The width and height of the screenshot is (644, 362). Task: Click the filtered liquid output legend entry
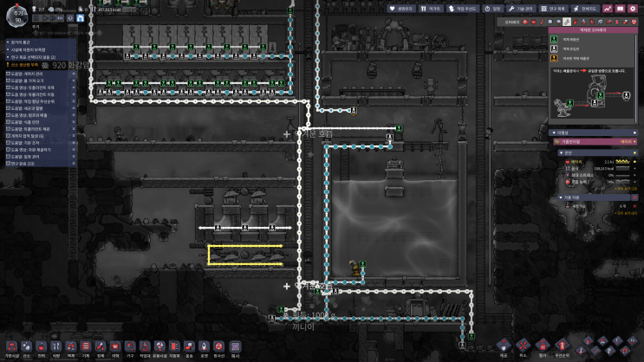(575, 58)
